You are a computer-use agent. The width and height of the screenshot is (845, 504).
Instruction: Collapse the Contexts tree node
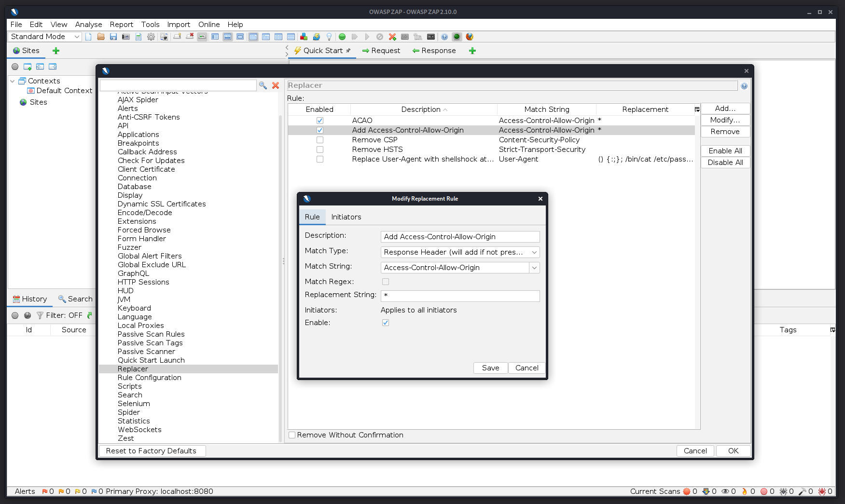click(13, 81)
